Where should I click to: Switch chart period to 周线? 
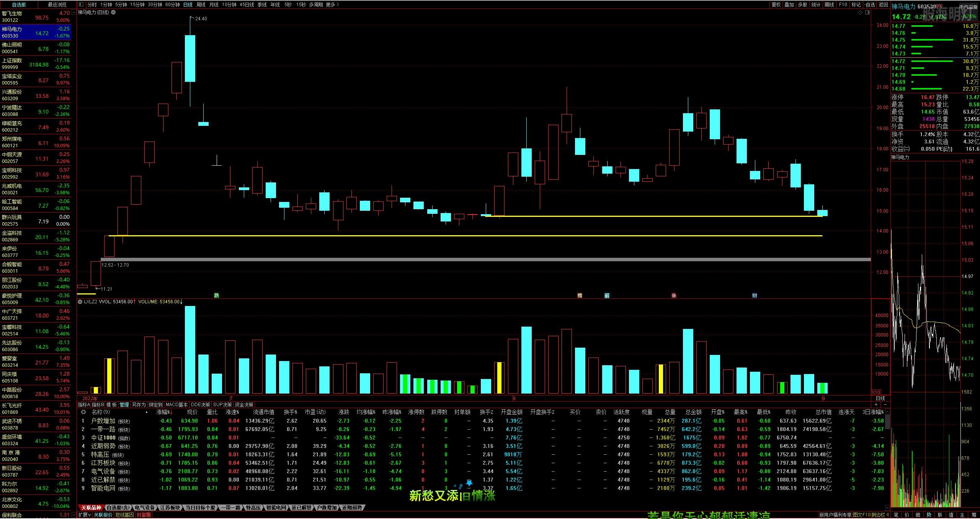pyautogui.click(x=201, y=5)
